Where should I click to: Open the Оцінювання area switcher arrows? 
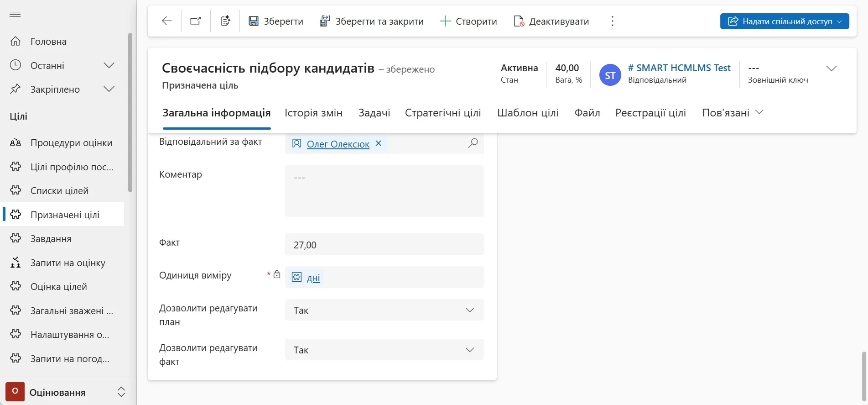point(121,392)
